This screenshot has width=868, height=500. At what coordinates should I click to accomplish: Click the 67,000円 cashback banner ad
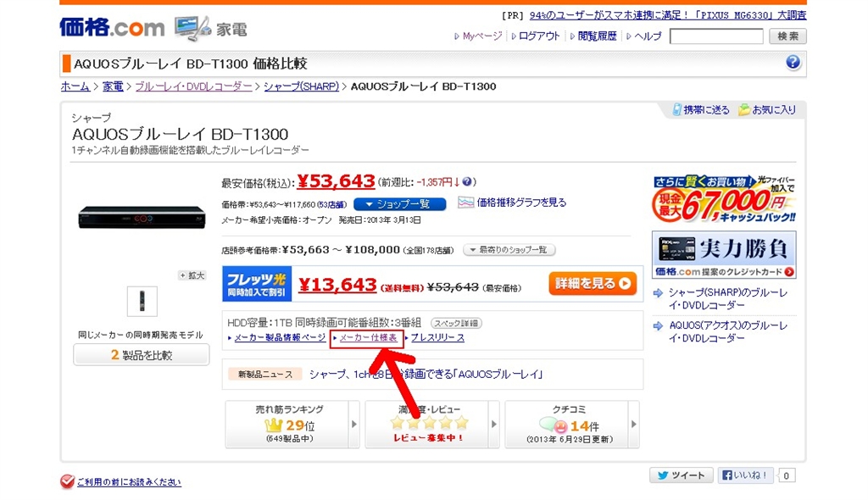pos(724,199)
